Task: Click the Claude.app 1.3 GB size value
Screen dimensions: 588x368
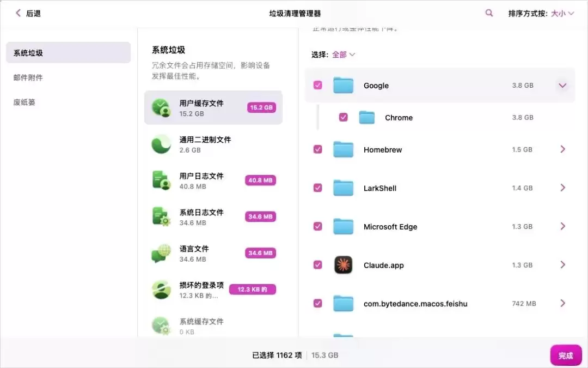Action: tap(522, 265)
